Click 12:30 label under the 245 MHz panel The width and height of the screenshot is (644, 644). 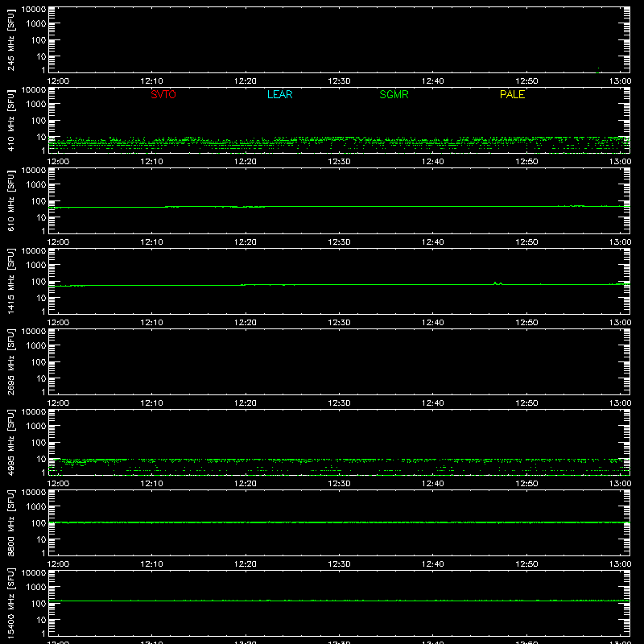tap(339, 81)
